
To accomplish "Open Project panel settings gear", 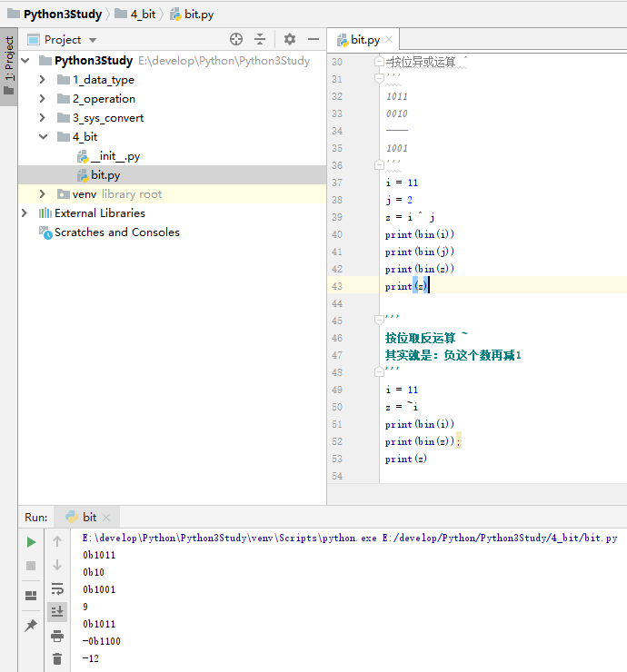I will [x=290, y=39].
